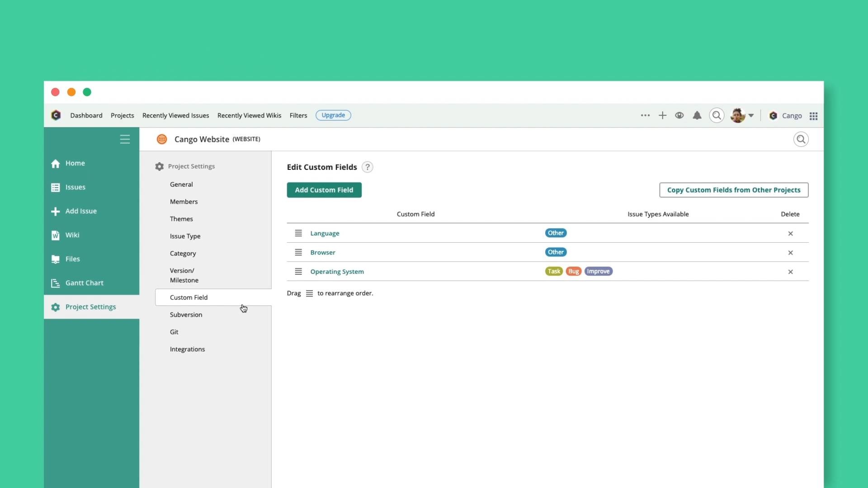Screen dimensions: 868x488
Task: Select the red Bug tag on Operating System
Action: [x=573, y=271]
